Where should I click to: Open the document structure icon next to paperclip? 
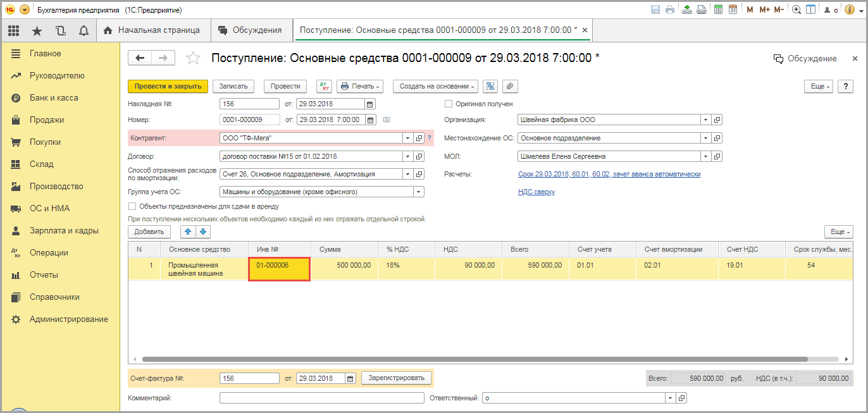[490, 87]
